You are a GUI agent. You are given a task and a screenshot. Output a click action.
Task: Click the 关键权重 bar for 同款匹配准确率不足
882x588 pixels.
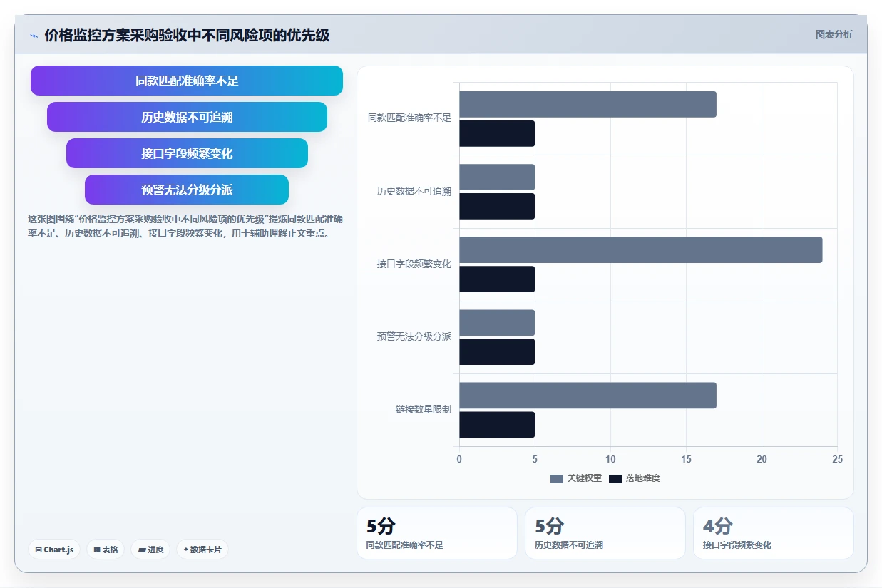588,104
